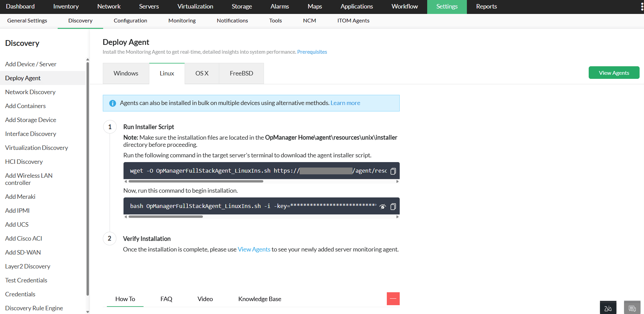
Task: Open Test Credentials in sidebar
Action: pyautogui.click(x=26, y=280)
